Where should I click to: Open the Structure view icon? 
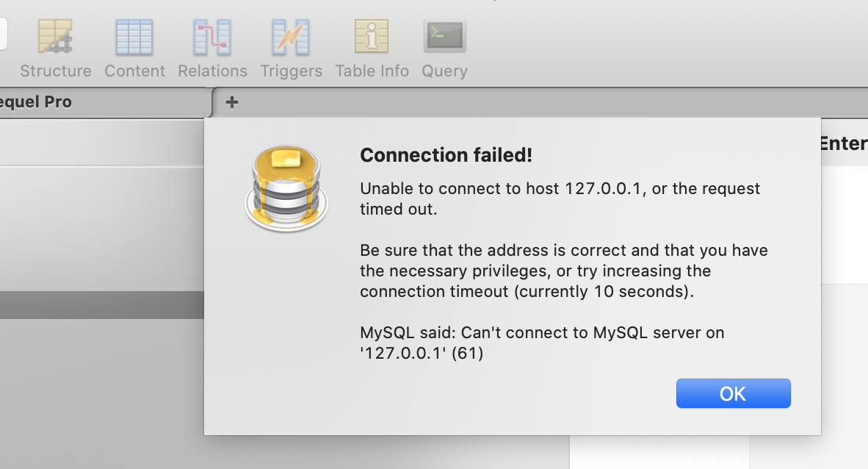tap(55, 37)
